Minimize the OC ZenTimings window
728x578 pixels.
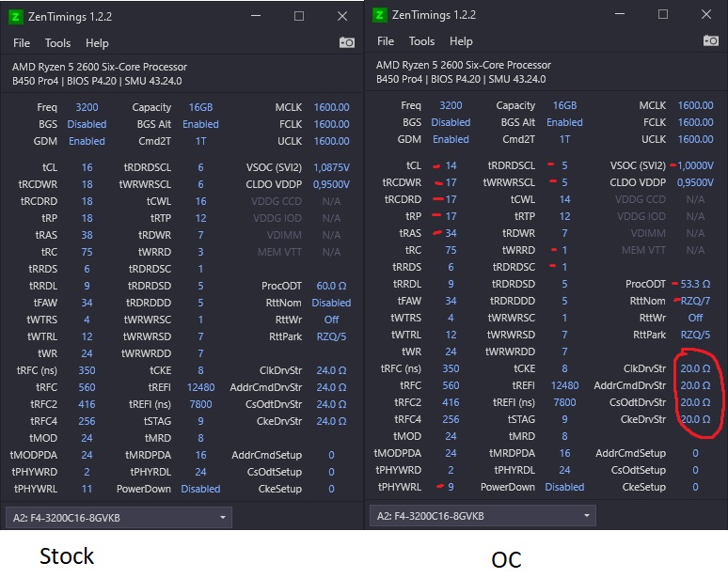pyautogui.click(x=620, y=14)
